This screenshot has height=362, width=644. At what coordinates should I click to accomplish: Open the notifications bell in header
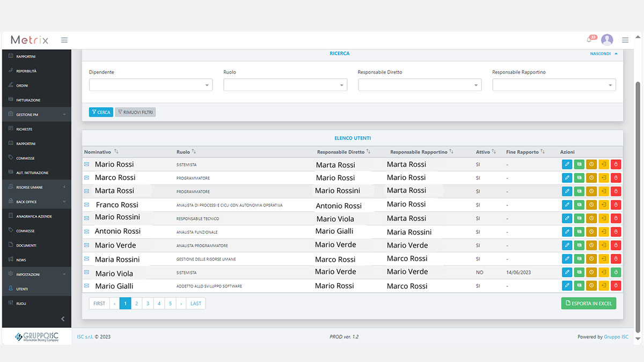(x=589, y=40)
